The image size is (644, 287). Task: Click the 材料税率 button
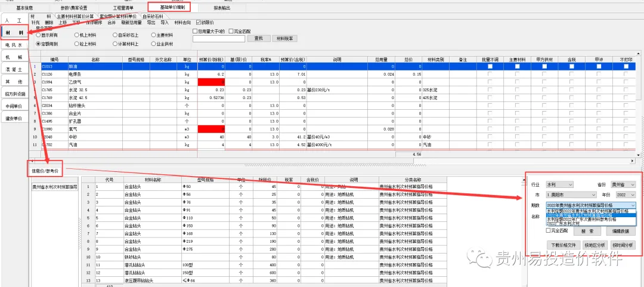tap(285, 39)
